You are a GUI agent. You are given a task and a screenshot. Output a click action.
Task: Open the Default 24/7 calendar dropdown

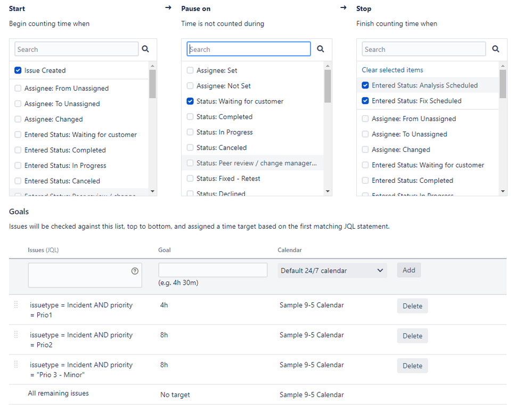point(332,270)
